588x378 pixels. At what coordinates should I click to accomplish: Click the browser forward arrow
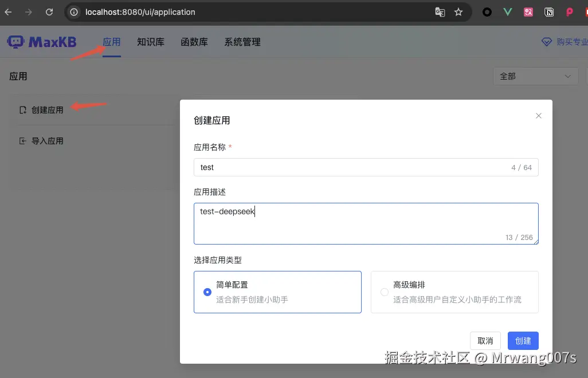pyautogui.click(x=29, y=12)
